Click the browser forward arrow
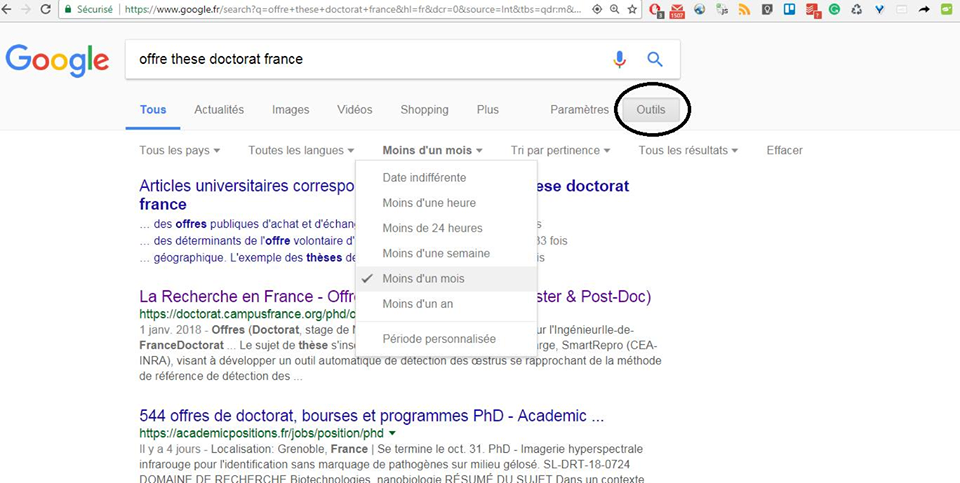This screenshot has height=483, width=960. 26,9
